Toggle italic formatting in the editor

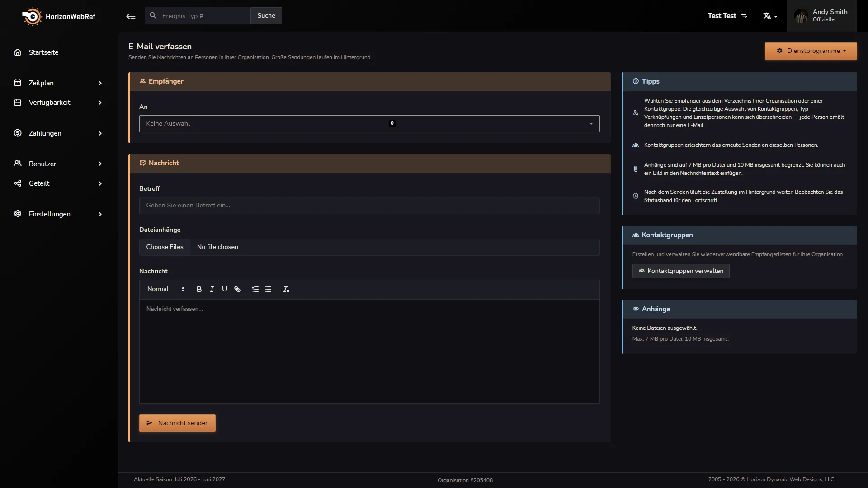pyautogui.click(x=212, y=289)
